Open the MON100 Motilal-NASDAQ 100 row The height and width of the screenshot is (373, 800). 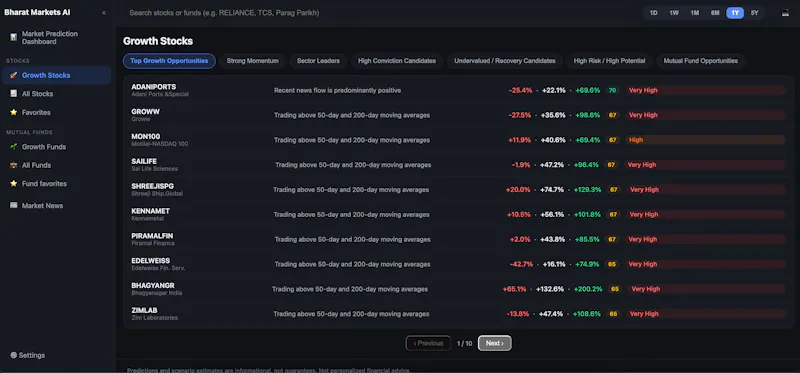pos(458,140)
